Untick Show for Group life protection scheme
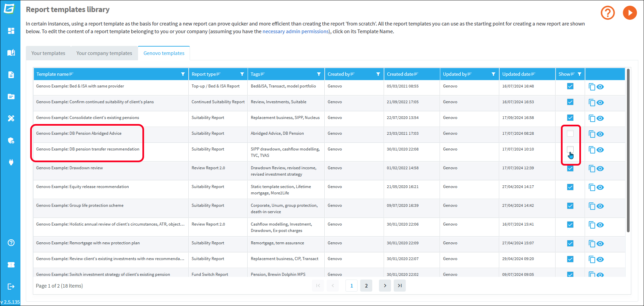This screenshot has width=644, height=306. [x=570, y=206]
